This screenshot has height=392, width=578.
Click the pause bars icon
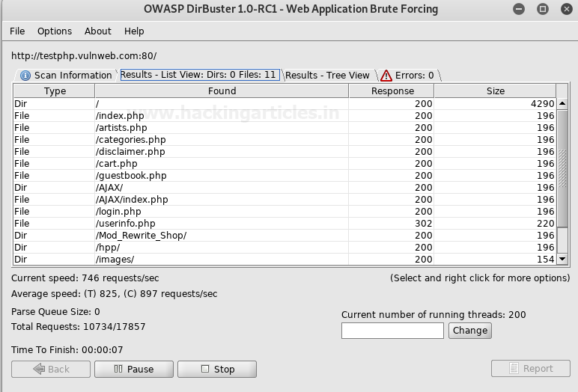[x=118, y=369]
